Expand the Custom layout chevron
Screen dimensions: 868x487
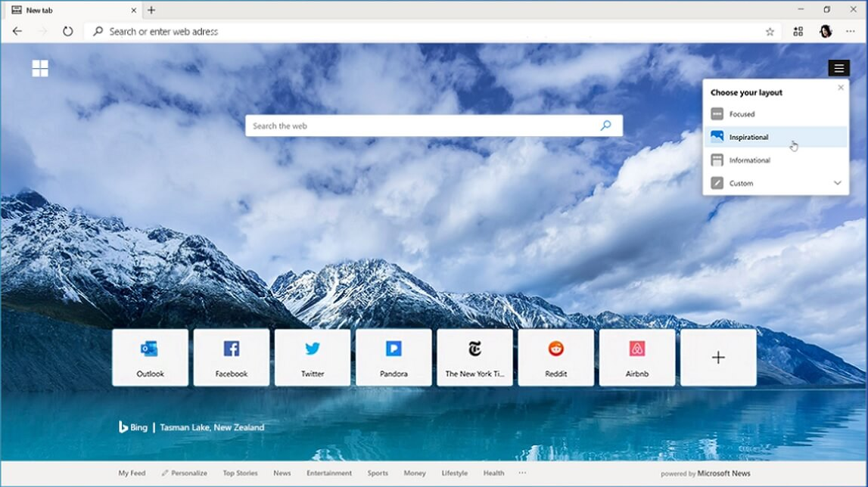click(x=838, y=183)
